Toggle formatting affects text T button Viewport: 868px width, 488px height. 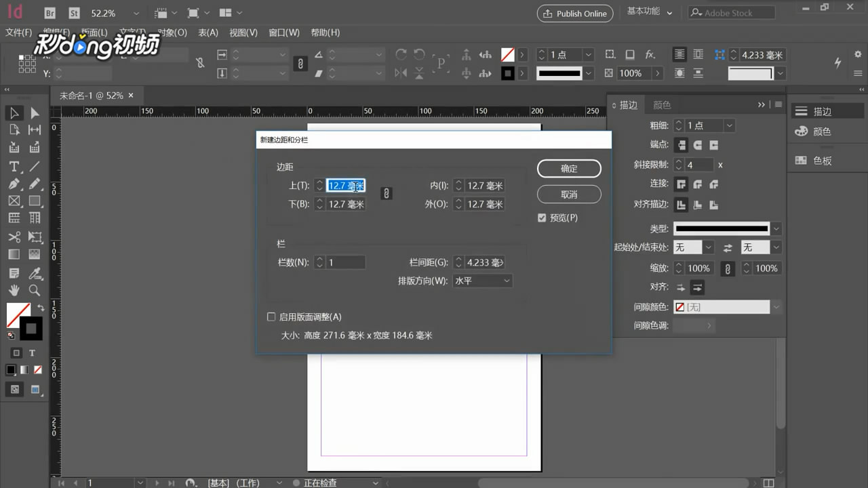32,353
